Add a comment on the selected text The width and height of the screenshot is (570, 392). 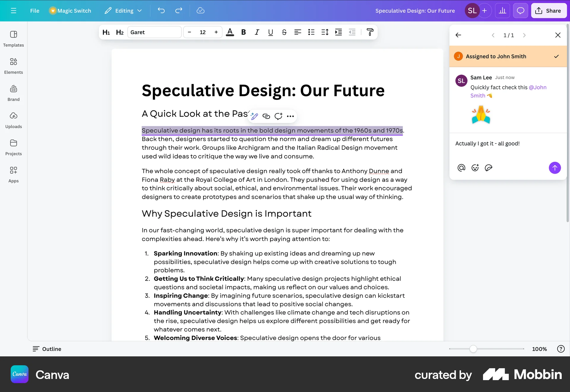pos(278,116)
